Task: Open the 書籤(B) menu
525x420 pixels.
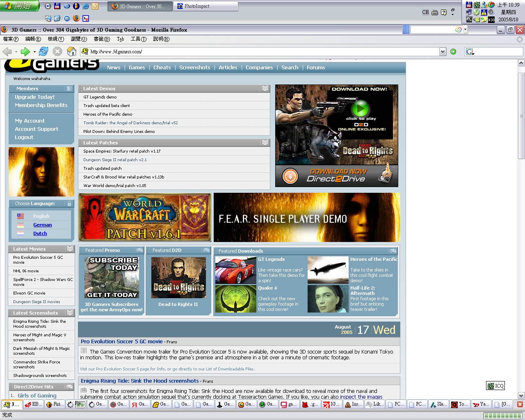Action: [x=102, y=39]
